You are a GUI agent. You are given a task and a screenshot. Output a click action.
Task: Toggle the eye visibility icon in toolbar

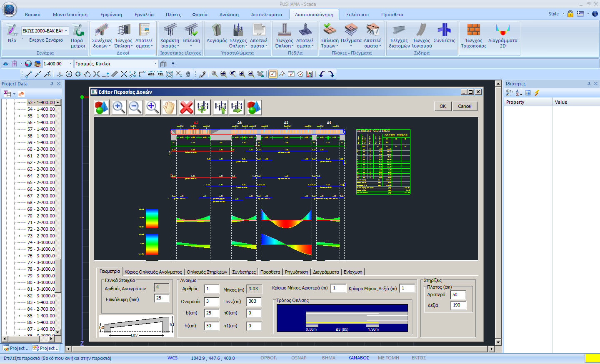pos(5,64)
